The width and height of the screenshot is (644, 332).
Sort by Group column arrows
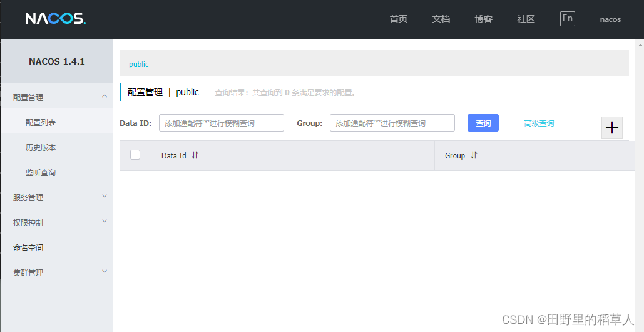click(474, 155)
